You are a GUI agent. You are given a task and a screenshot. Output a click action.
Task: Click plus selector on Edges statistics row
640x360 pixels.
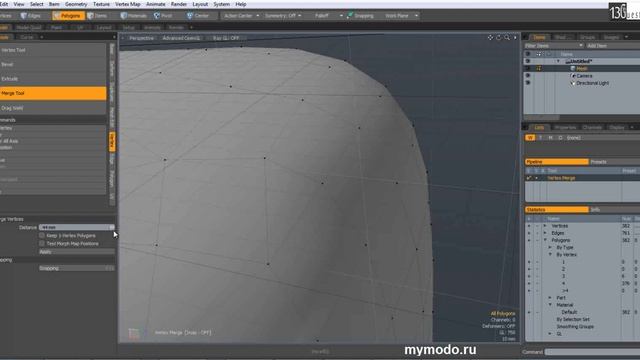click(x=529, y=233)
